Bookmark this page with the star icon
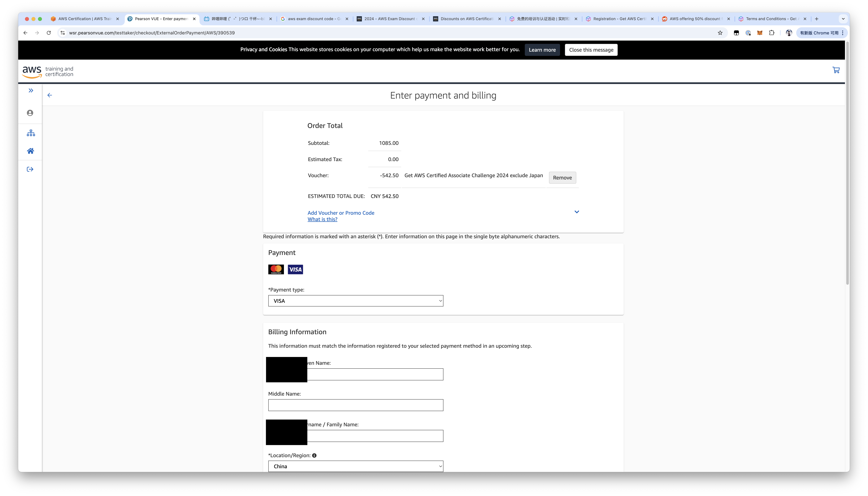The image size is (868, 496). (x=720, y=33)
